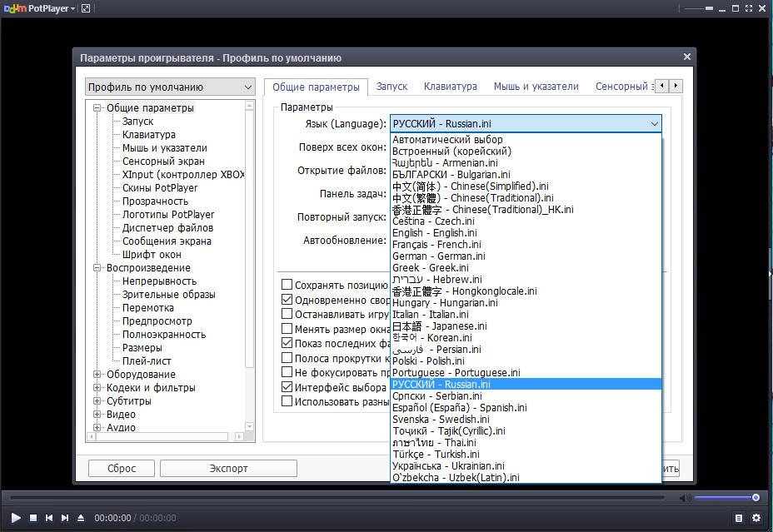Open the settings gear icon at bottom right

(x=756, y=518)
